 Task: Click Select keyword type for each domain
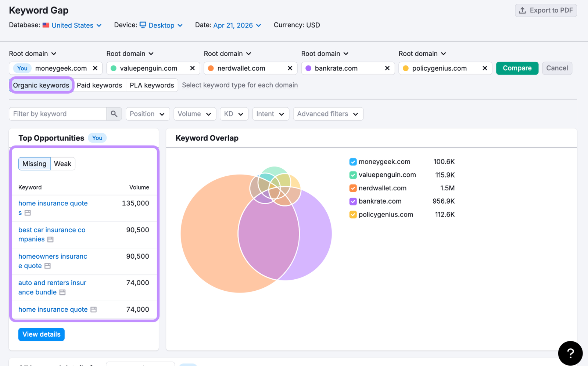[240, 85]
